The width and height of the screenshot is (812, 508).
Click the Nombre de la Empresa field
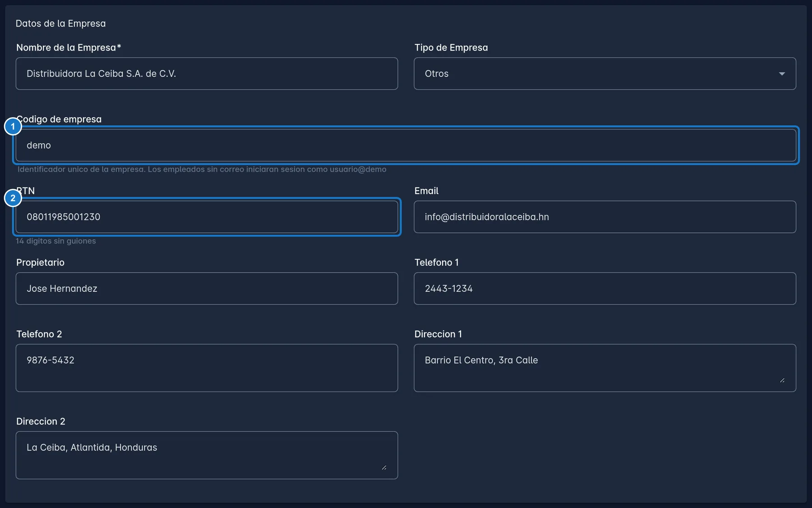point(207,74)
